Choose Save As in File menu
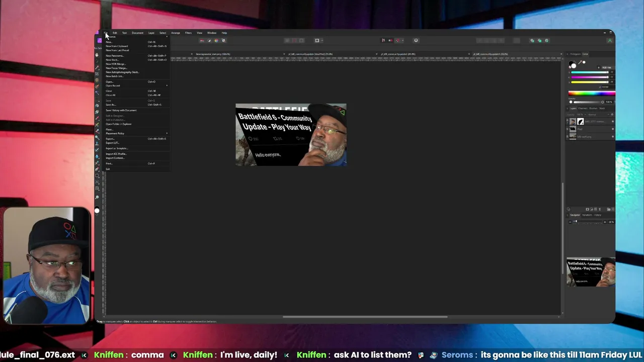The image size is (644, 362). (136, 105)
